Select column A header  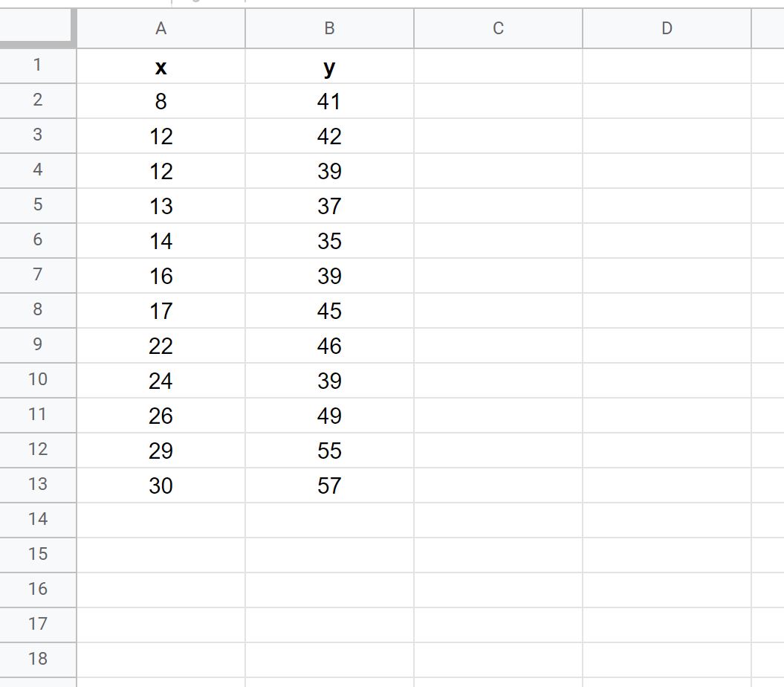point(161,28)
